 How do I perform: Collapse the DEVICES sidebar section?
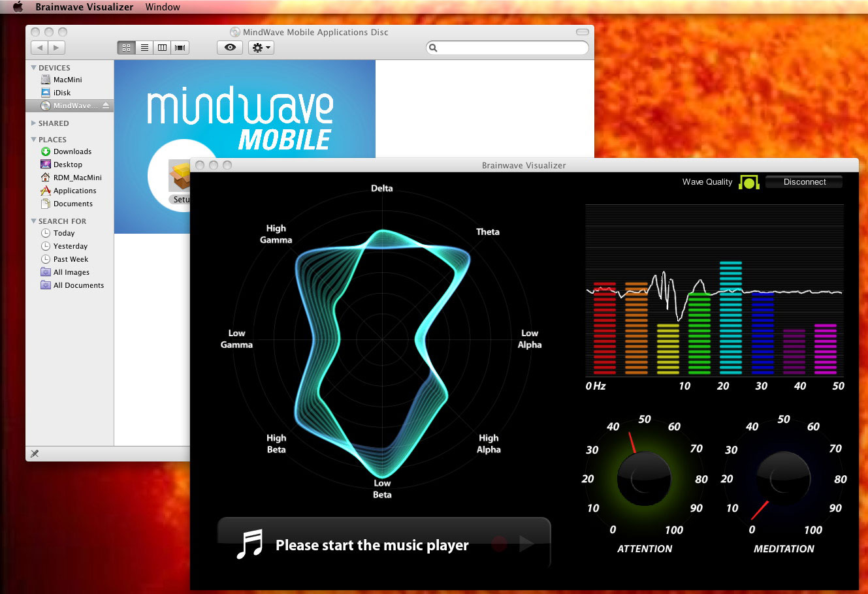[x=33, y=68]
